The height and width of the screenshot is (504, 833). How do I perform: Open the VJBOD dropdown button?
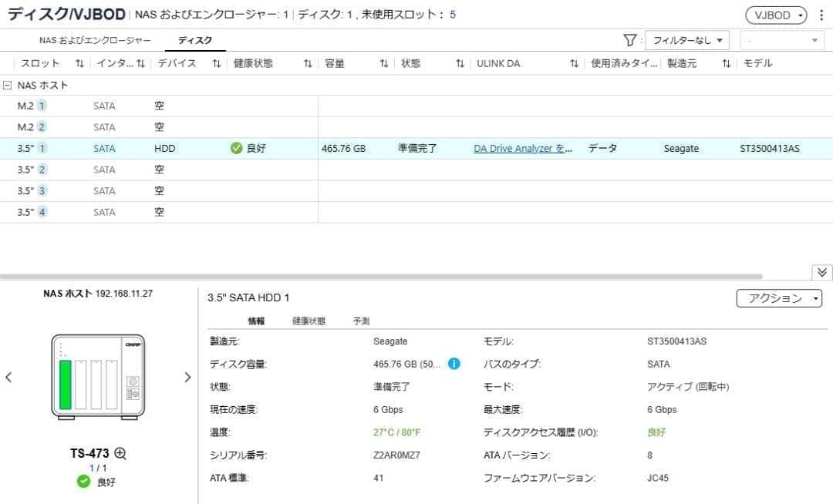coord(775,15)
